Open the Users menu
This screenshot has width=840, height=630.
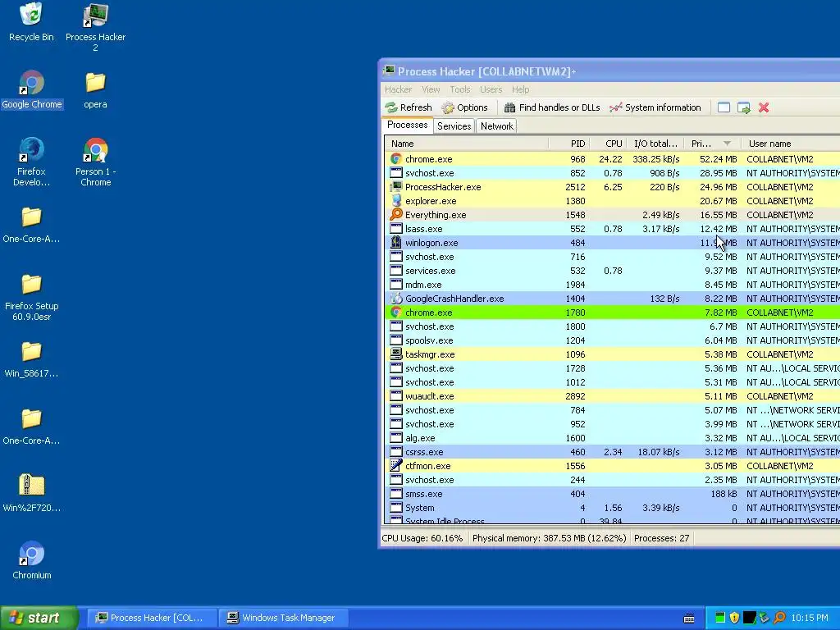point(491,89)
